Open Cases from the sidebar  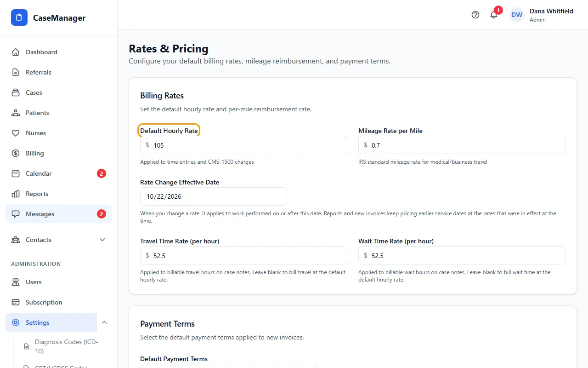click(58, 92)
